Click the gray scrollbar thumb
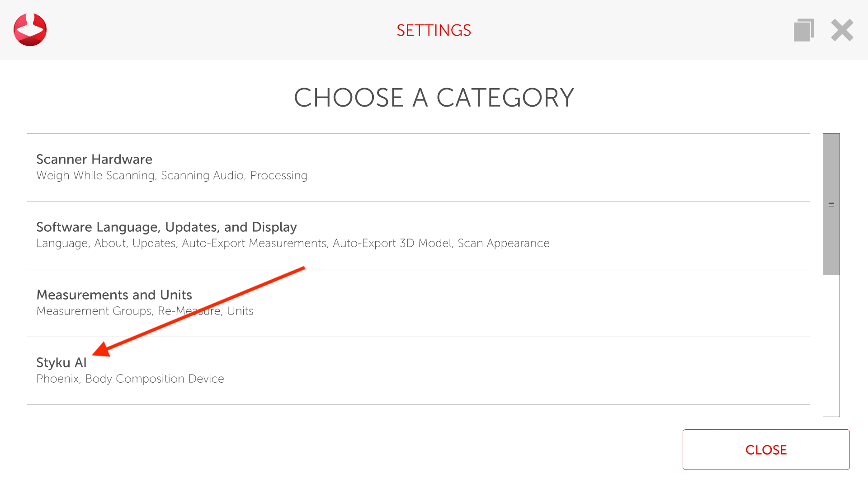Image resolution: width=868 pixels, height=488 pixels. click(831, 172)
